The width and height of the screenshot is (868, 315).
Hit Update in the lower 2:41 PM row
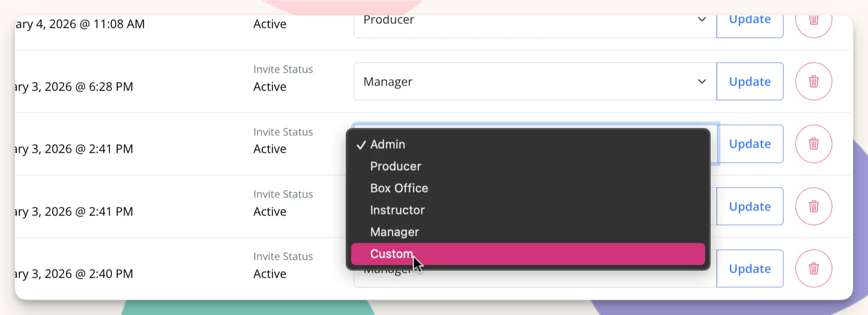pos(749,207)
